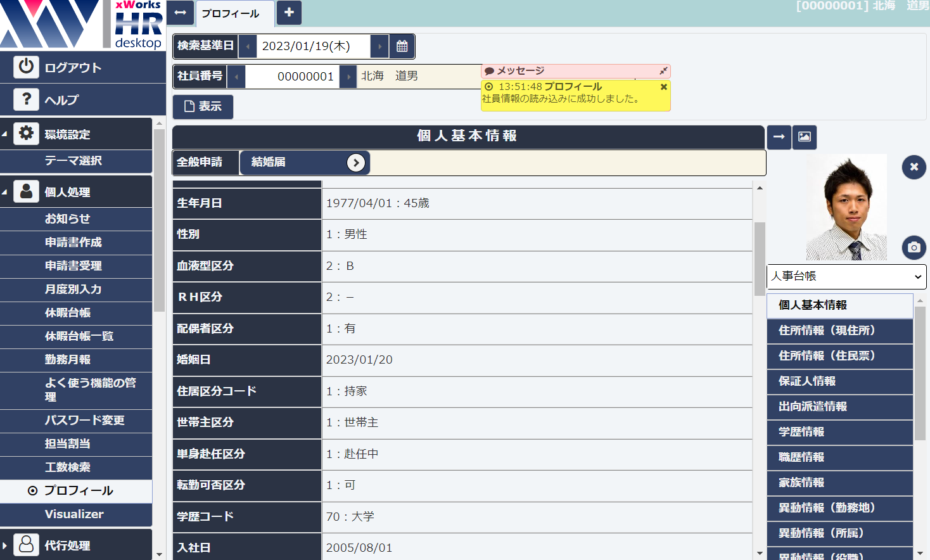Advance employee number to next
The image size is (930, 560).
[348, 77]
